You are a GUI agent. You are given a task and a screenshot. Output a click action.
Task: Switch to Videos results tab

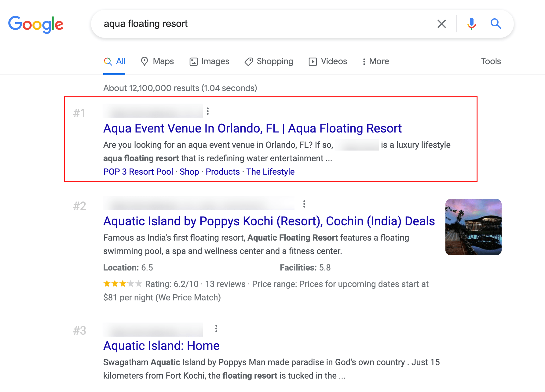[x=328, y=61]
